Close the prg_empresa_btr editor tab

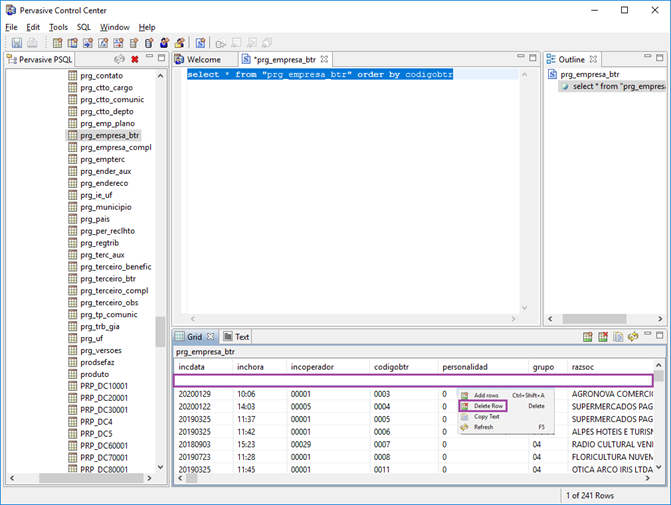[x=324, y=60]
